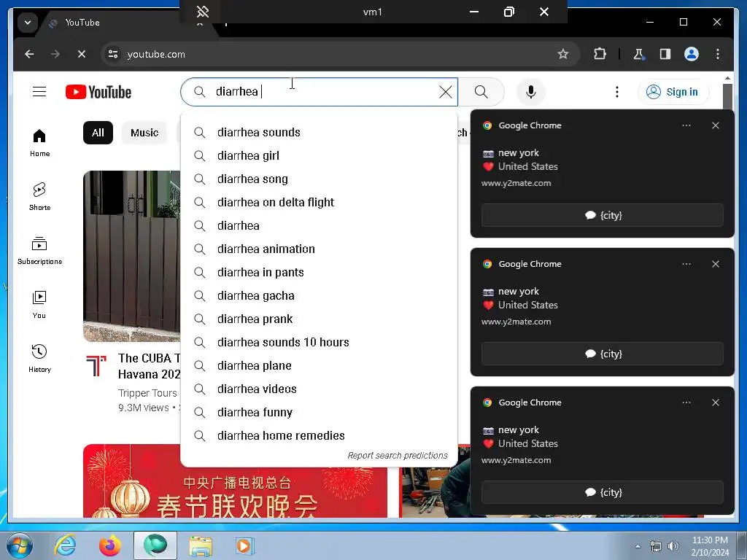Toggle Chrome side panel

pos(665,54)
